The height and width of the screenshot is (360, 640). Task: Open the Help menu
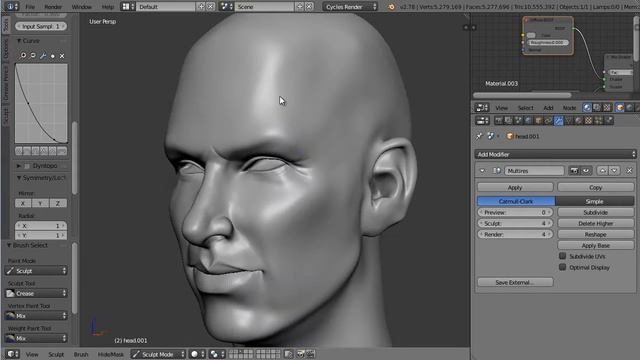tap(107, 7)
